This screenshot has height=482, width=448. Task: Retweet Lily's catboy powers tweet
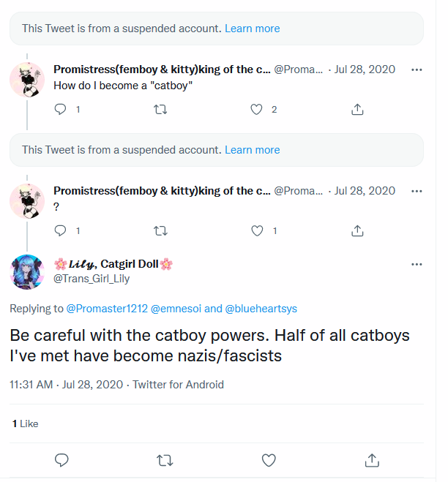pos(165,460)
